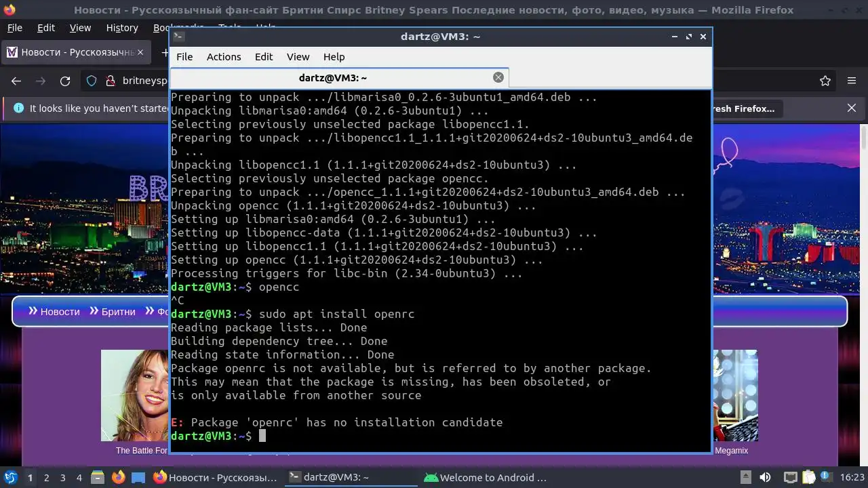Minimize the terminal window

[674, 37]
